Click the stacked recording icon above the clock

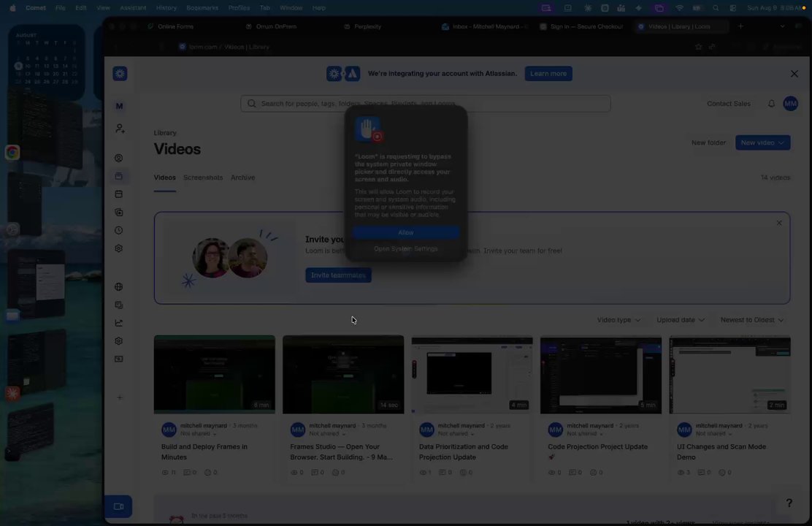point(118,213)
